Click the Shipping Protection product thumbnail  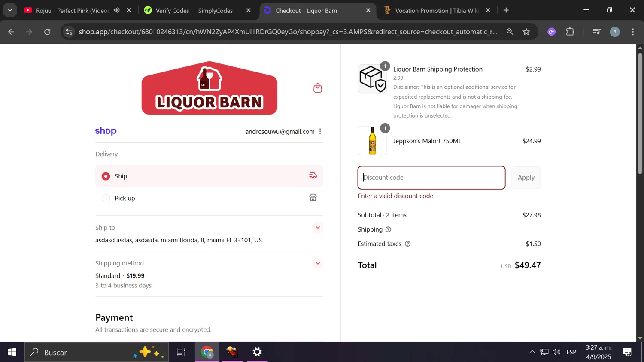tap(372, 79)
